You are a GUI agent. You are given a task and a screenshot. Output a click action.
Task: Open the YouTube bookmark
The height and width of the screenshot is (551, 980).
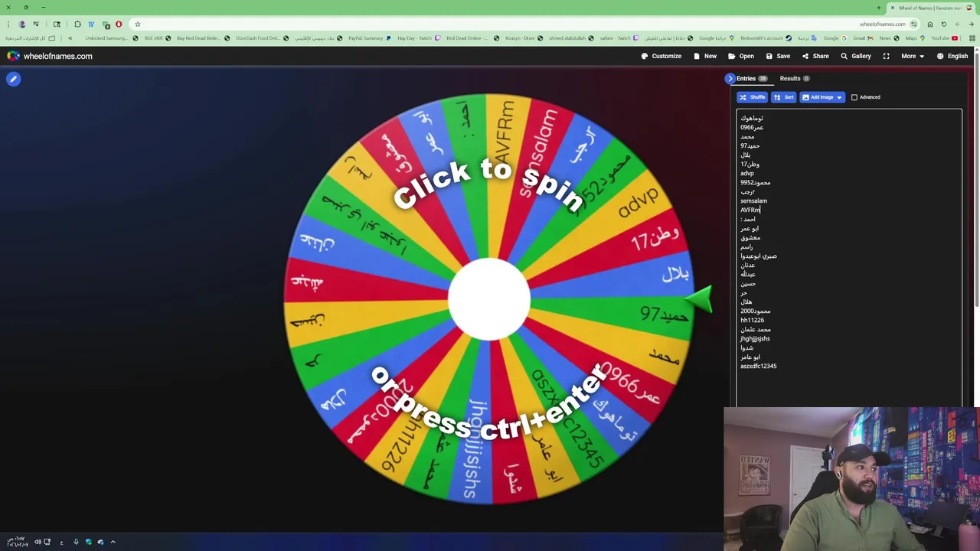tap(944, 38)
